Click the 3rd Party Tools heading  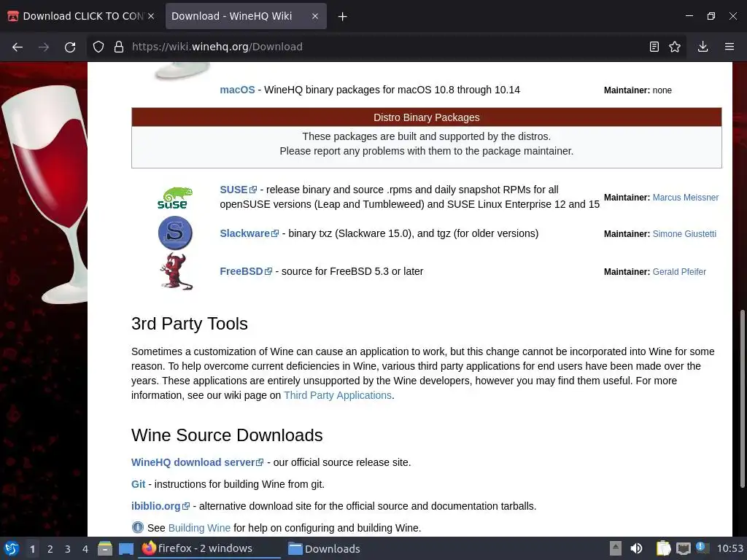pyautogui.click(x=189, y=324)
